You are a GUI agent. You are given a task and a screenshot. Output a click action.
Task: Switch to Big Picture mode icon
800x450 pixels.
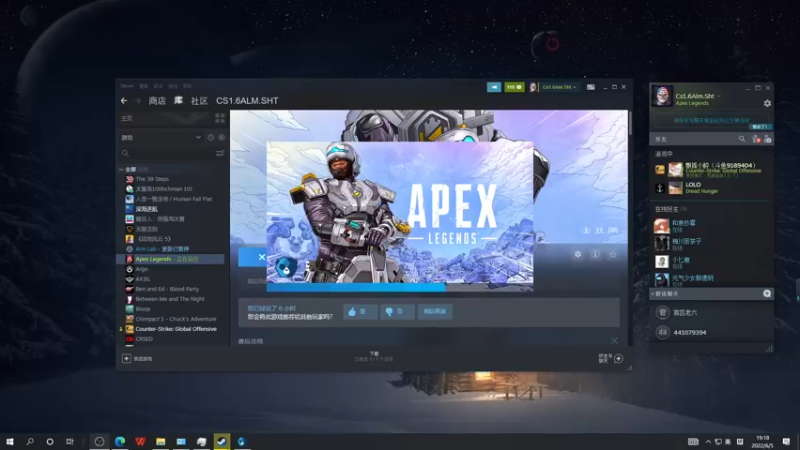click(x=590, y=87)
